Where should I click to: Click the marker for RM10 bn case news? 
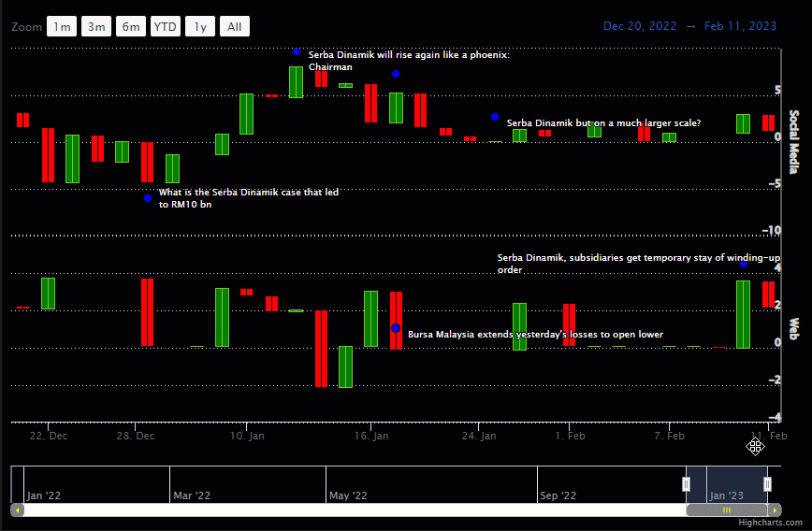click(x=148, y=197)
